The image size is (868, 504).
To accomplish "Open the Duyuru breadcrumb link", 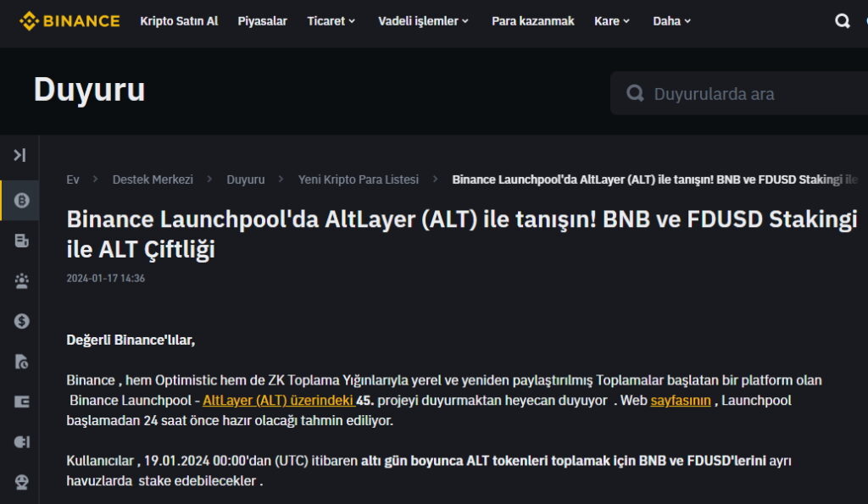I will [245, 180].
